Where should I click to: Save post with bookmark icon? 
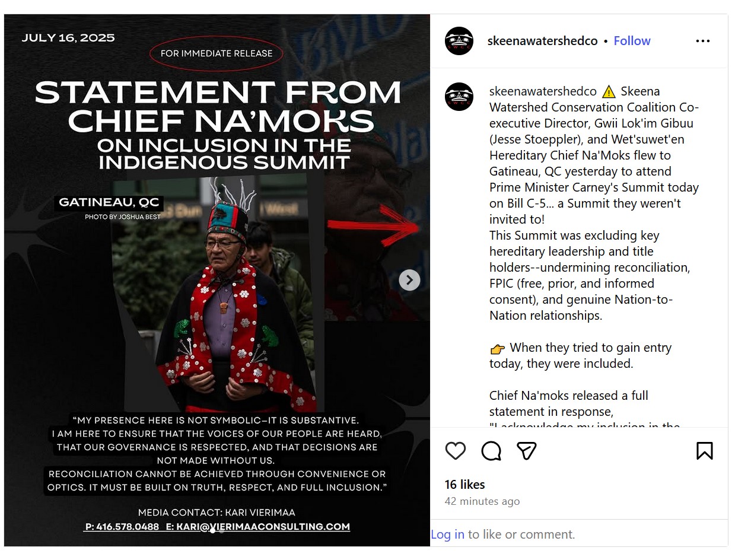(x=704, y=451)
